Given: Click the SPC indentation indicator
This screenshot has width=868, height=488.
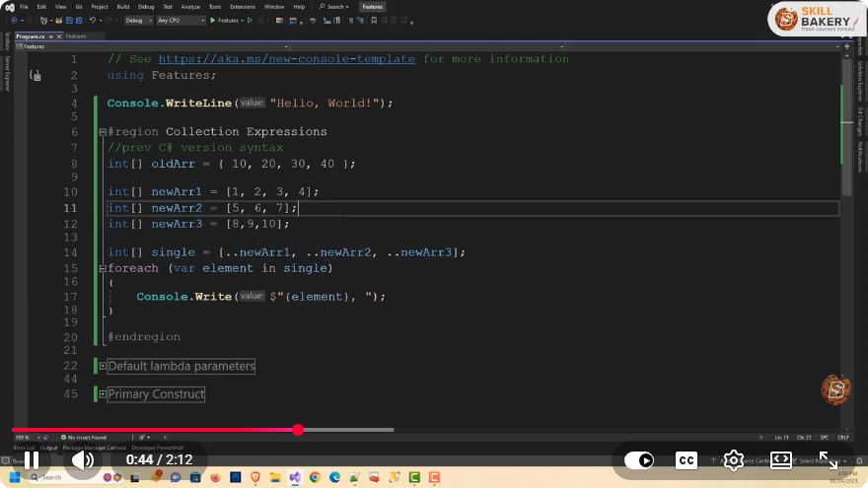Looking at the screenshot, I should 825,437.
